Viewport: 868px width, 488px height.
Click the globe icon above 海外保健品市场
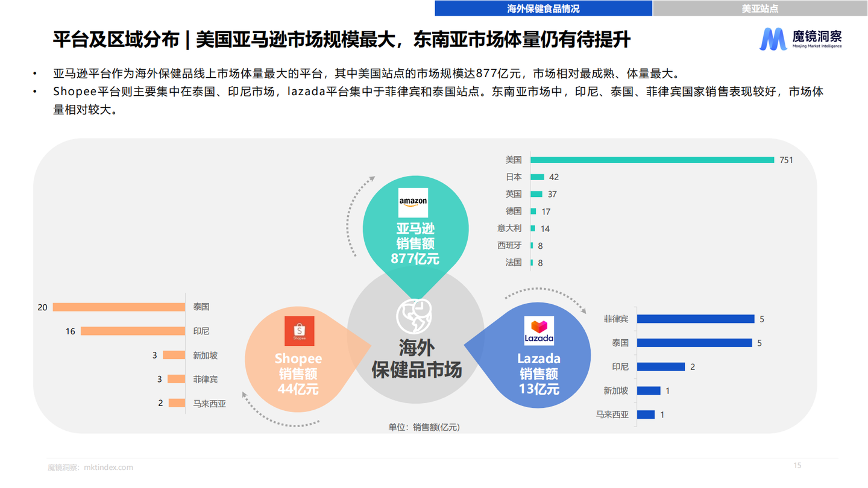414,316
